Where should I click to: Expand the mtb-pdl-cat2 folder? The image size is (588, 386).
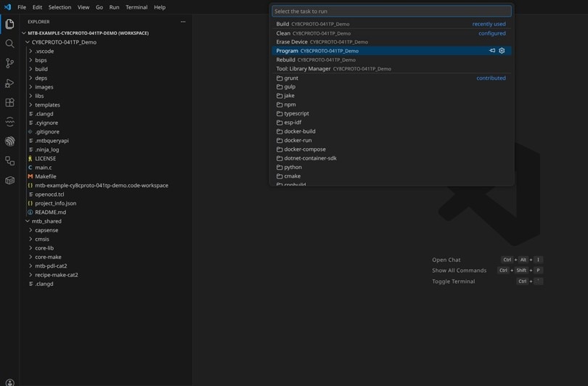tap(30, 266)
